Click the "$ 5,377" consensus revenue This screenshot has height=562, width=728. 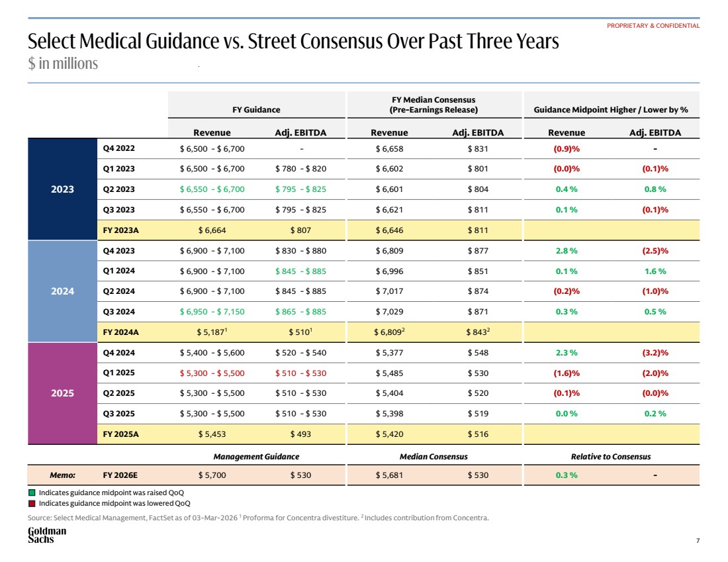(390, 353)
